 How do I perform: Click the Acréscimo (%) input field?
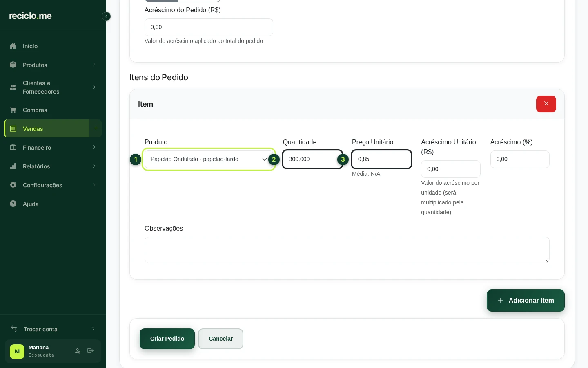tap(520, 159)
